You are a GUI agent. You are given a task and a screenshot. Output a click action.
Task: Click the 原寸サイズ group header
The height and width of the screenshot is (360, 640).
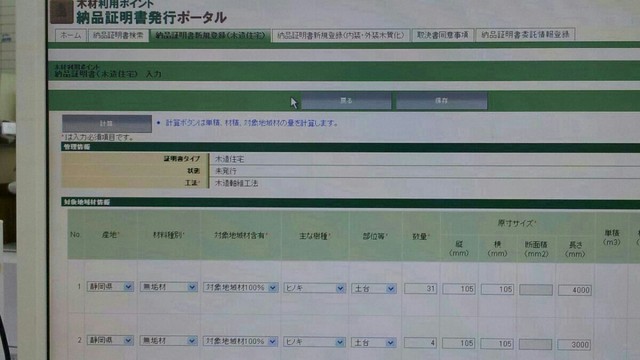click(x=517, y=223)
